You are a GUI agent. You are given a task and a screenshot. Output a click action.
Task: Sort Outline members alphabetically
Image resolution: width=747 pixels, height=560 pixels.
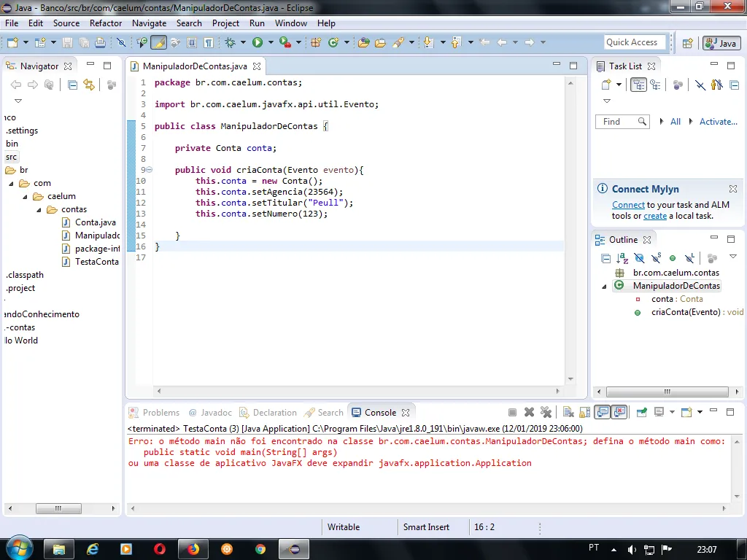(622, 258)
